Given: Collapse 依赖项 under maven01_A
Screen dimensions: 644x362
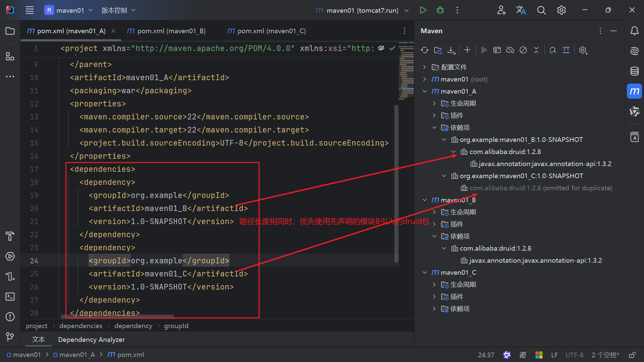Looking at the screenshot, I should click(434, 127).
